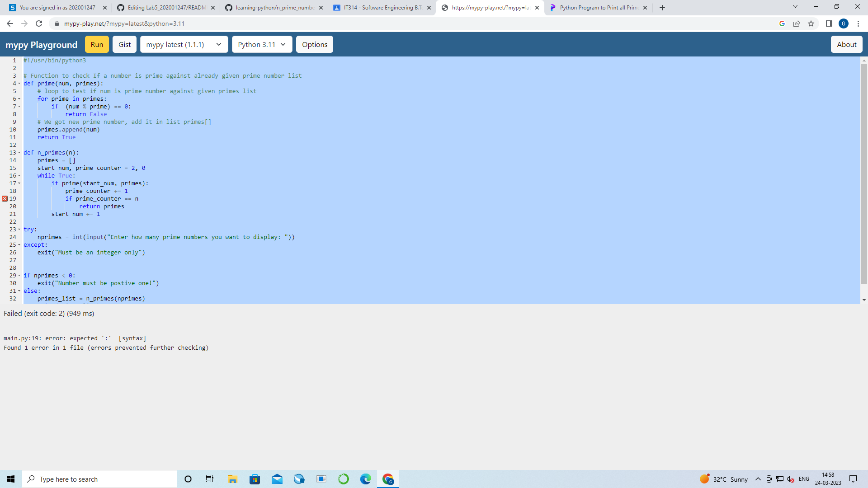Launch Microsoft Edge from the taskbar
Screen dimensions: 868x488
[365, 479]
